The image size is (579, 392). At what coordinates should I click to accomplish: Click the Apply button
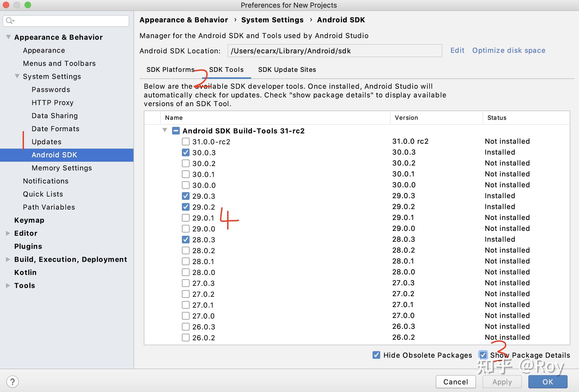coord(502,382)
